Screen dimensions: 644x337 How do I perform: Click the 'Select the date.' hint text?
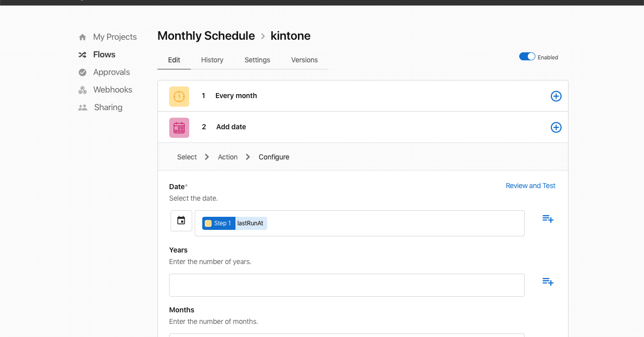pos(193,198)
